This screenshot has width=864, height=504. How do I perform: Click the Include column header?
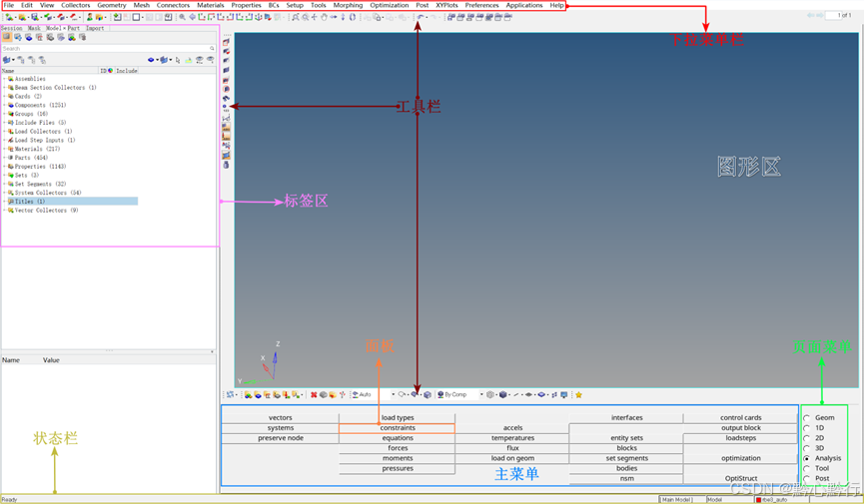click(126, 71)
